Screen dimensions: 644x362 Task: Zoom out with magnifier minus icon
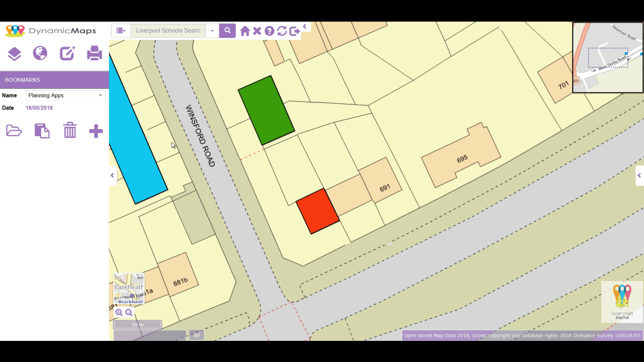(x=129, y=312)
